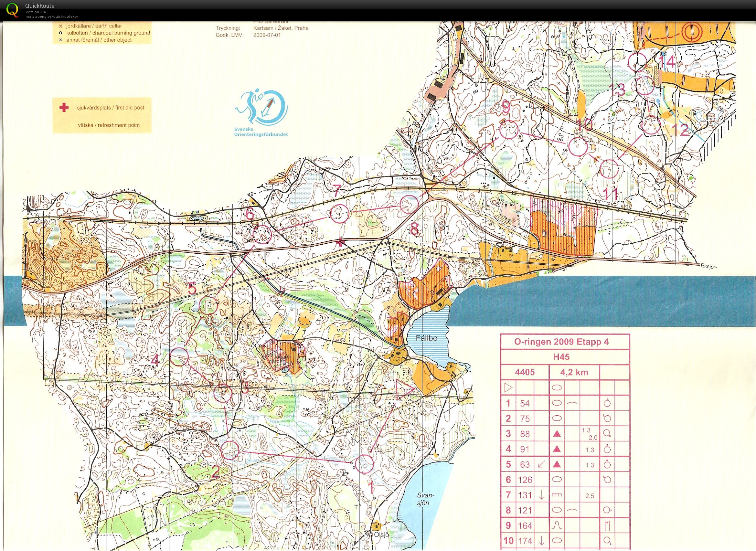Click the red cross first aid icon
Image resolution: width=756 pixels, height=551 pixels.
pos(64,107)
